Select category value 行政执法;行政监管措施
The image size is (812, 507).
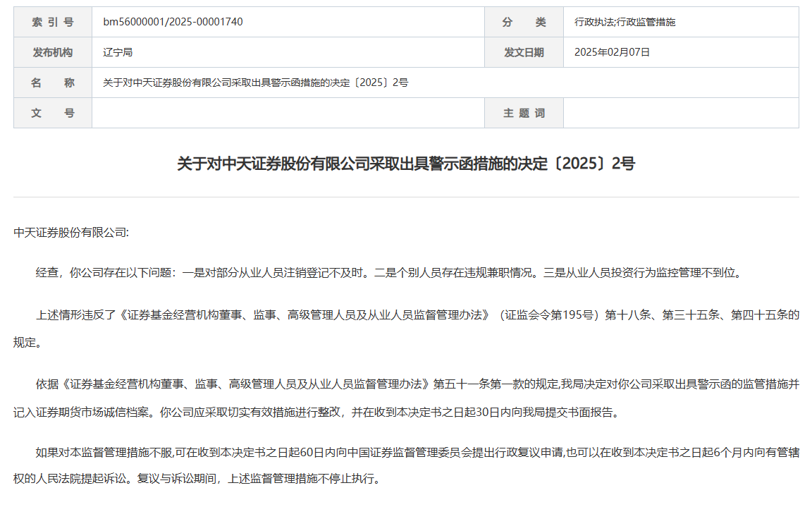click(625, 22)
